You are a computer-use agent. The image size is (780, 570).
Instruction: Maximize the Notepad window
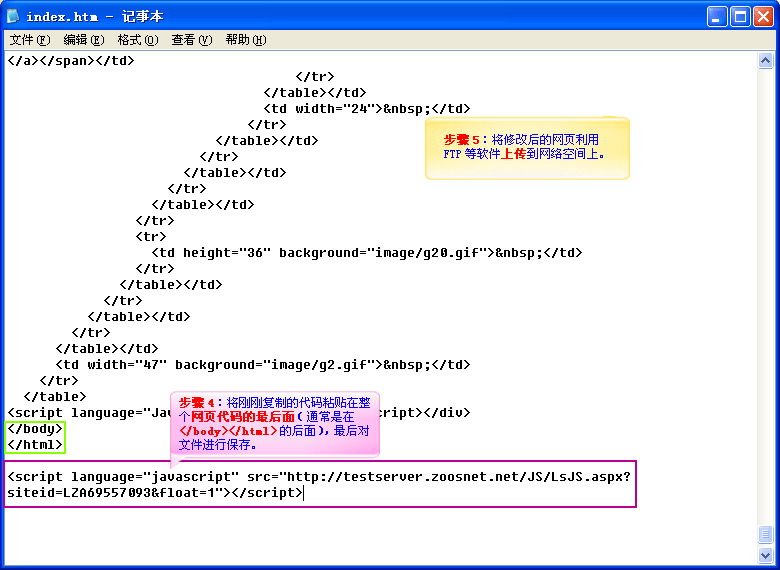coord(740,16)
